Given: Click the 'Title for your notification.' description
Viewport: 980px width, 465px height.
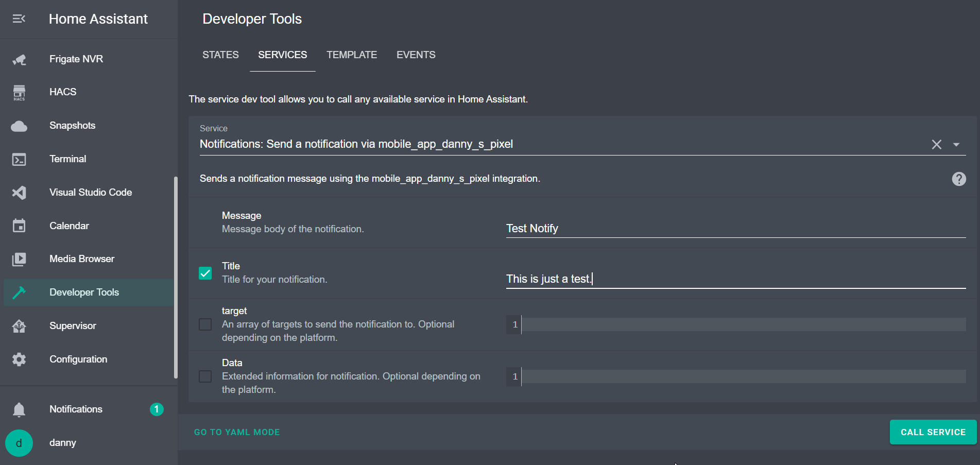Looking at the screenshot, I should (x=274, y=280).
